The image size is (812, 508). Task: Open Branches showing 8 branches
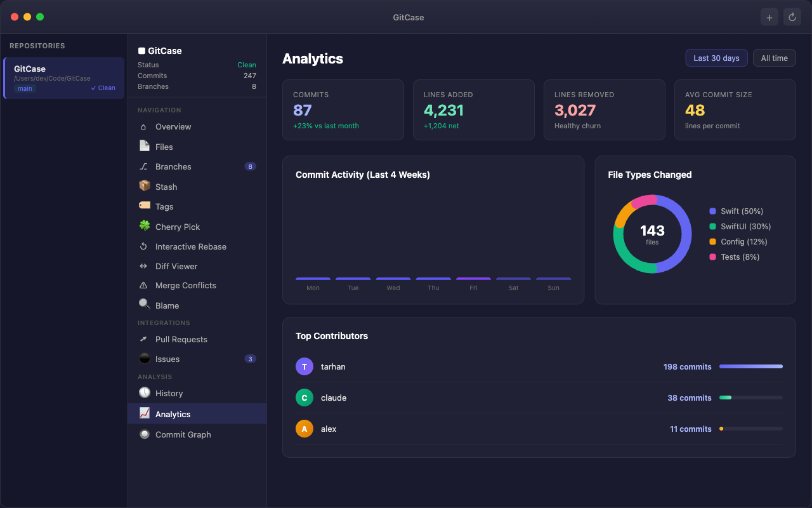tap(174, 166)
